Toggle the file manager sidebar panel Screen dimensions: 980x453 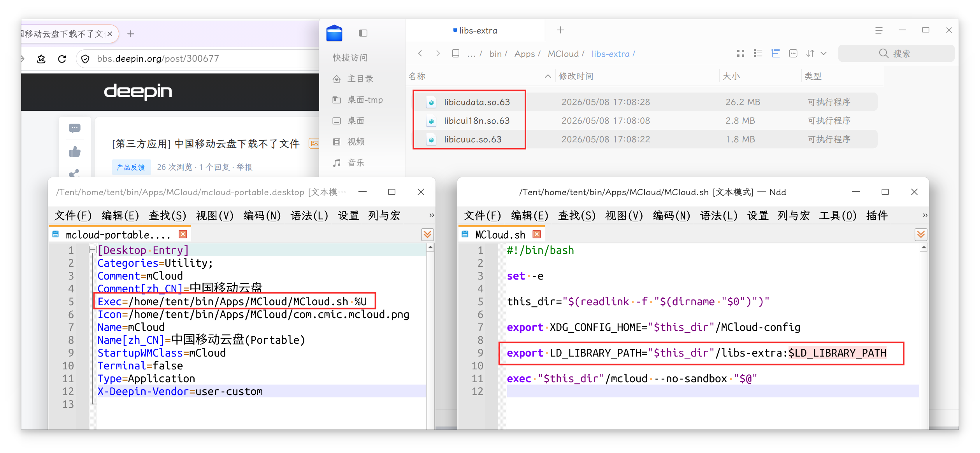(x=363, y=33)
